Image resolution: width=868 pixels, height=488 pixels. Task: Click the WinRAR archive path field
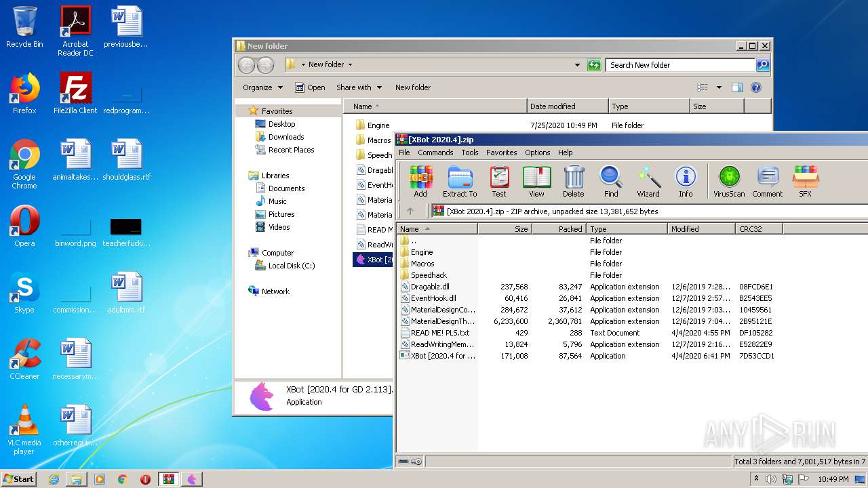click(x=649, y=211)
